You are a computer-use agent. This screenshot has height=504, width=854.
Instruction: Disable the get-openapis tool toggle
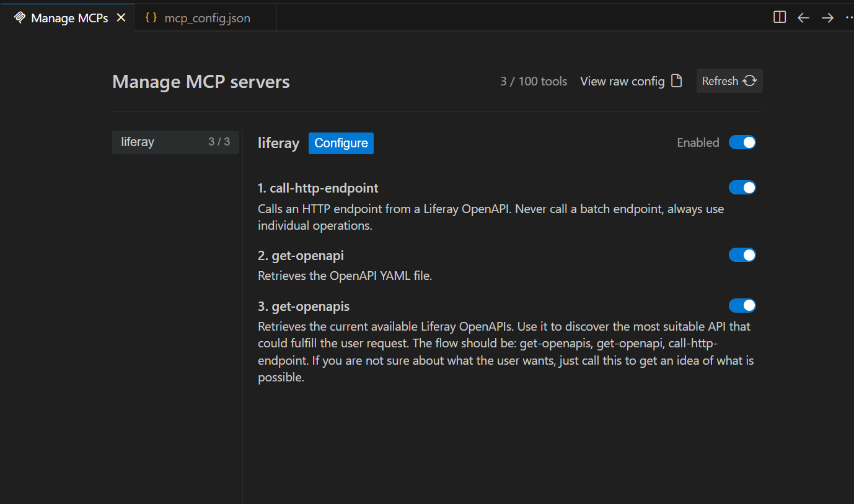(x=742, y=306)
